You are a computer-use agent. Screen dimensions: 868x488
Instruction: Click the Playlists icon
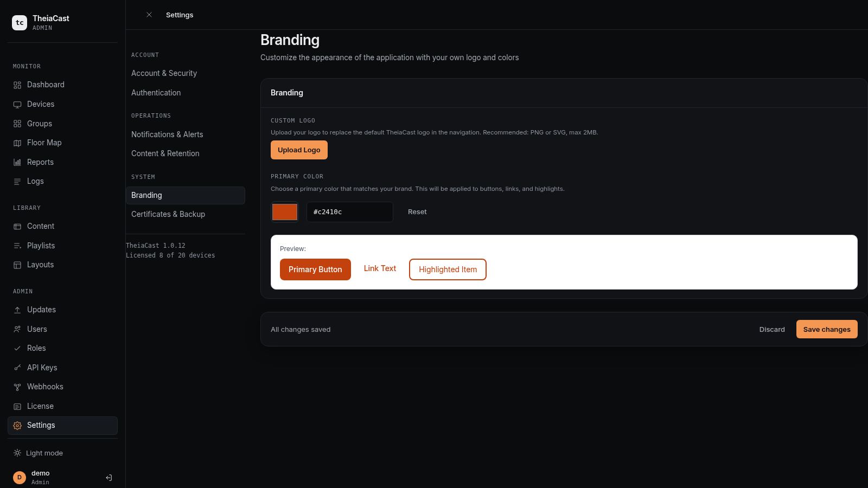pyautogui.click(x=17, y=246)
